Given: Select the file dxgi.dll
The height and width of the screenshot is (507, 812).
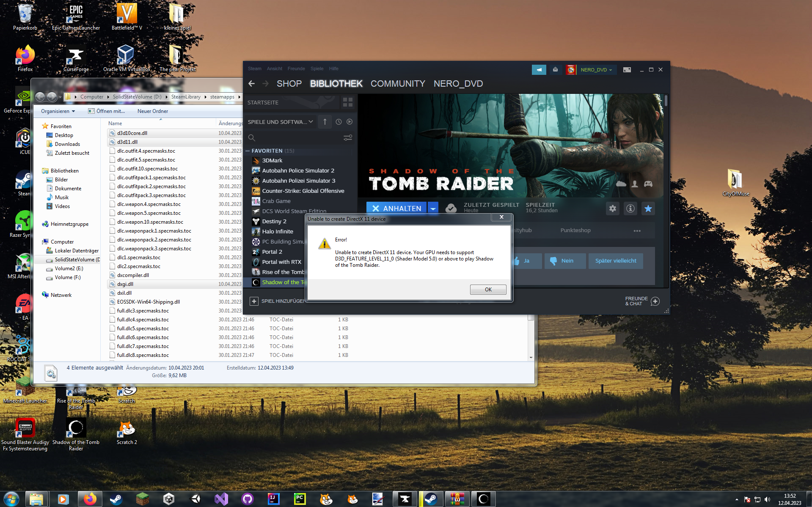Looking at the screenshot, I should (x=125, y=284).
